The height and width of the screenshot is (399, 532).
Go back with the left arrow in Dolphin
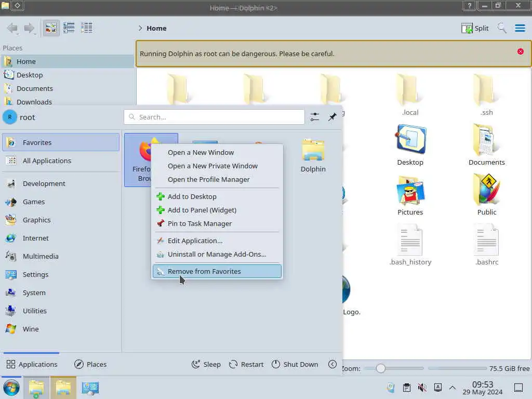(x=12, y=28)
